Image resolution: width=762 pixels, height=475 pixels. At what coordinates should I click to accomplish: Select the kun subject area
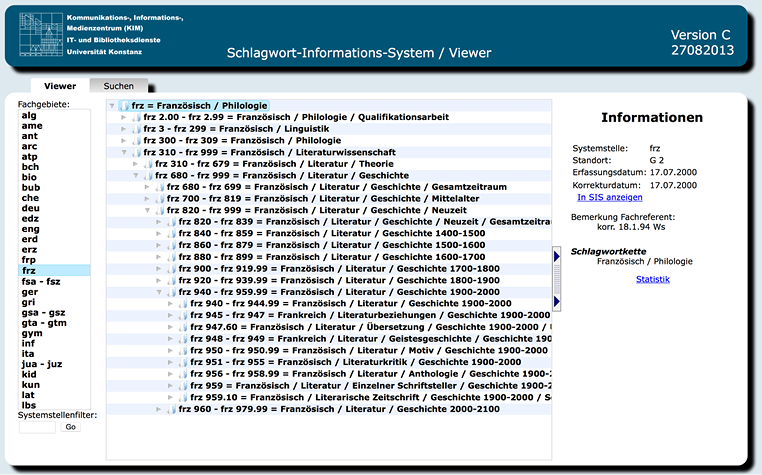[x=31, y=385]
